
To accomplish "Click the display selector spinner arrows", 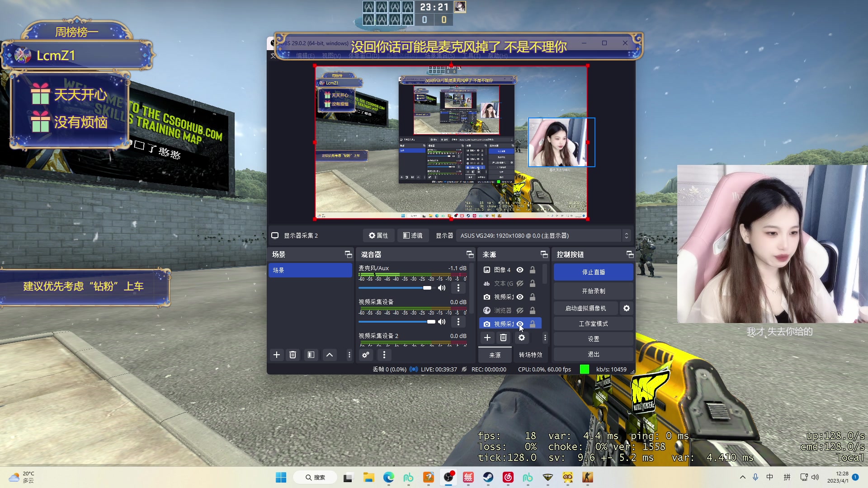I will coord(626,235).
